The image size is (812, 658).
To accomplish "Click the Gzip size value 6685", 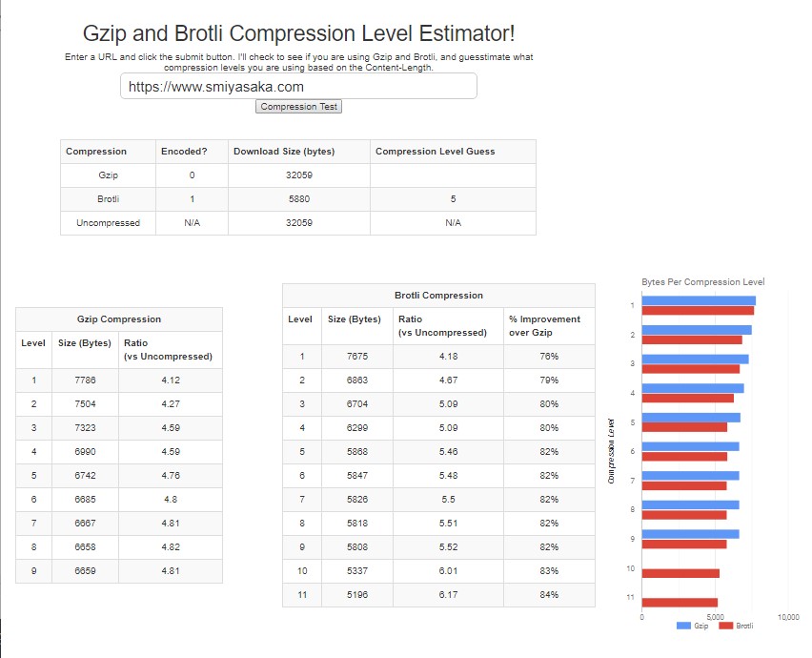I will click(x=85, y=500).
